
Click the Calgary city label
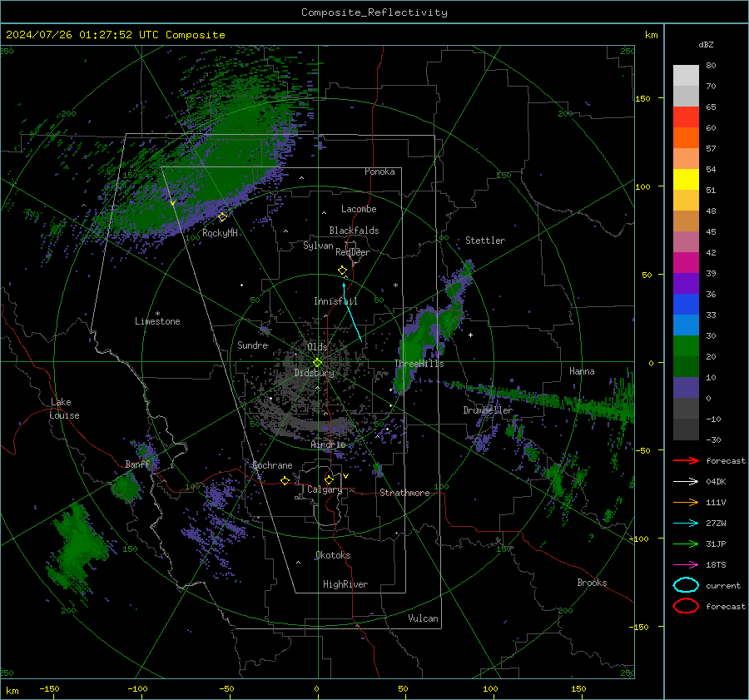pos(325,489)
